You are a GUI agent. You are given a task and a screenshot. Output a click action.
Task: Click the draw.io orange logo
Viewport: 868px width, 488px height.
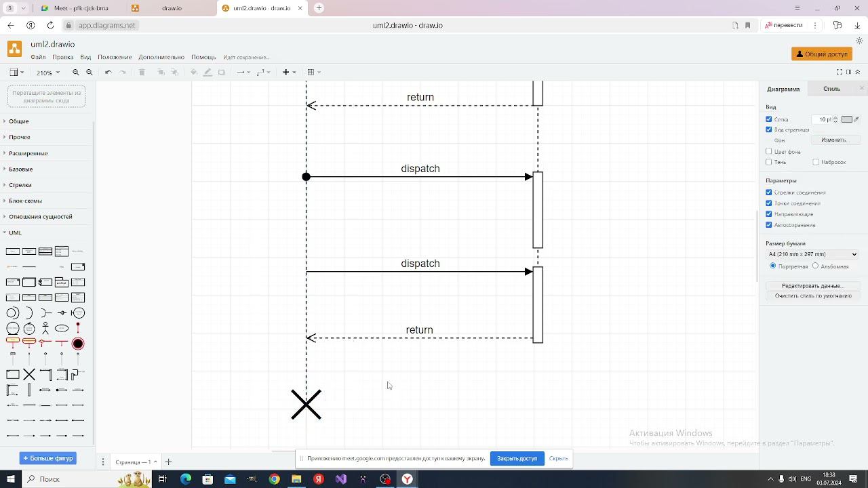tap(14, 49)
